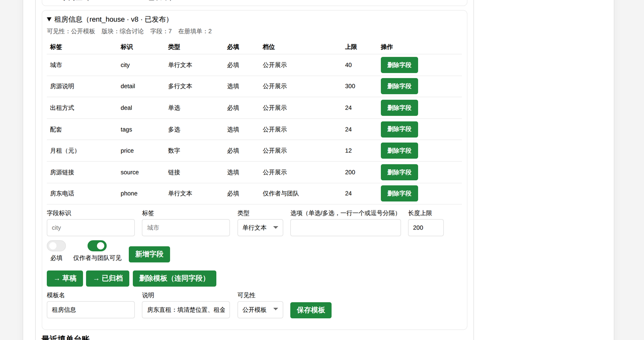Select the 标识 cell 'source'

tap(130, 172)
